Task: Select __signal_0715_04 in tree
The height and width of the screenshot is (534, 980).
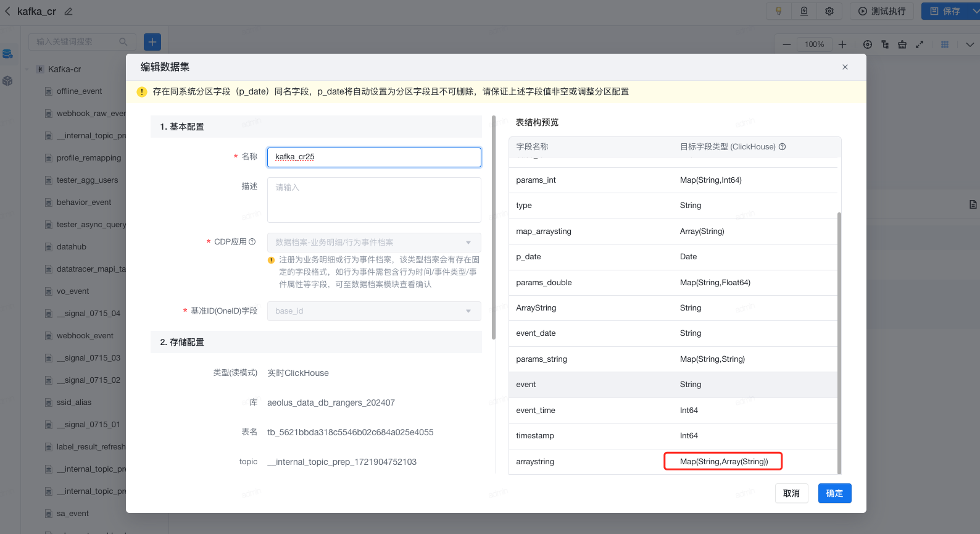Action: point(88,314)
